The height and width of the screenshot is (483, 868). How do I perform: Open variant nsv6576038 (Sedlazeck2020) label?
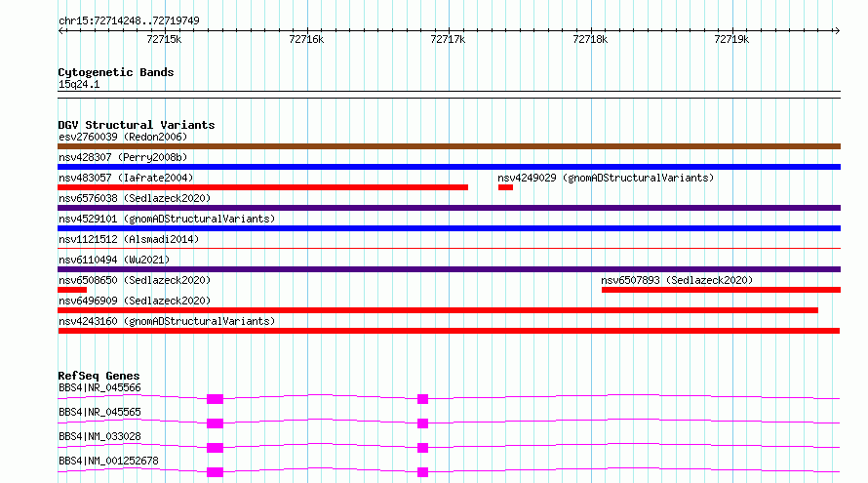point(135,198)
